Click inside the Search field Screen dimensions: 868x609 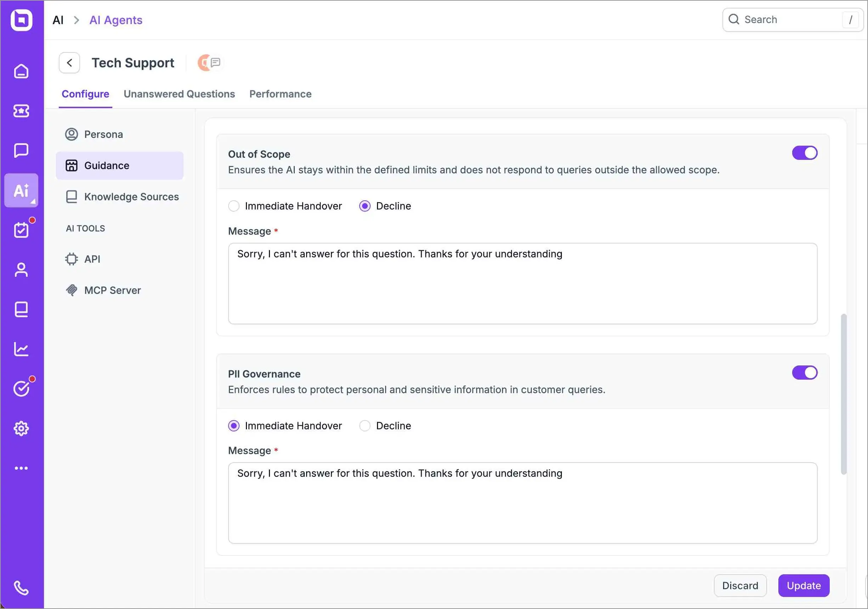[x=787, y=19]
